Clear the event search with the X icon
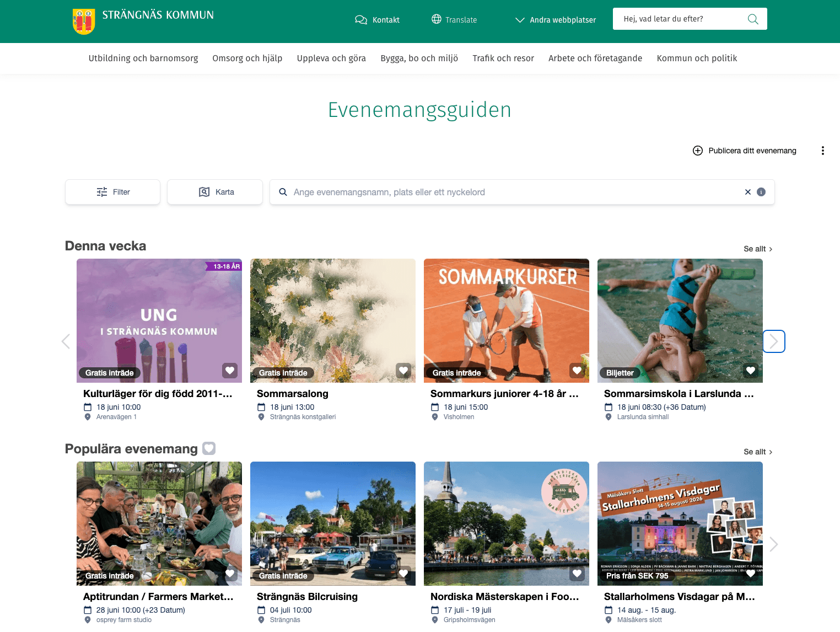Viewport: 840px width, 632px height. 748,192
